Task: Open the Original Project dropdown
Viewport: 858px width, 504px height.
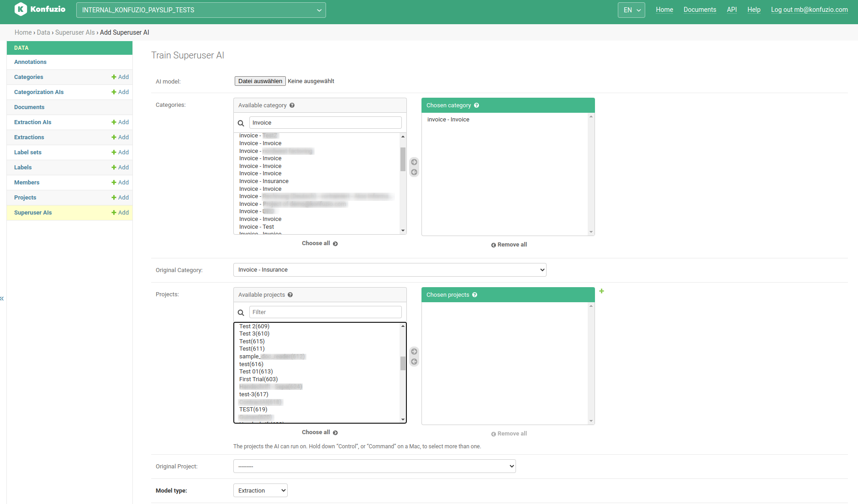Action: click(374, 466)
